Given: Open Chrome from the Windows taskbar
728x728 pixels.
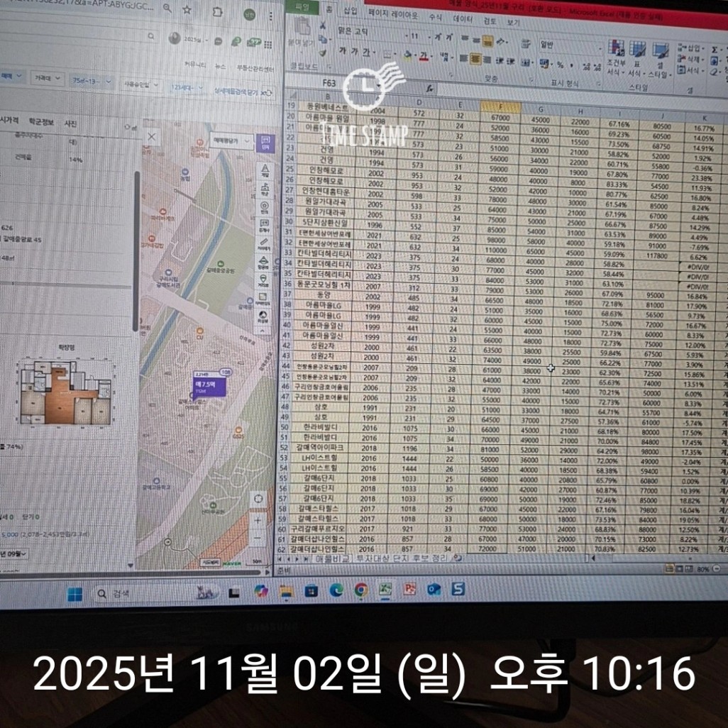Looking at the screenshot, I should (360, 590).
